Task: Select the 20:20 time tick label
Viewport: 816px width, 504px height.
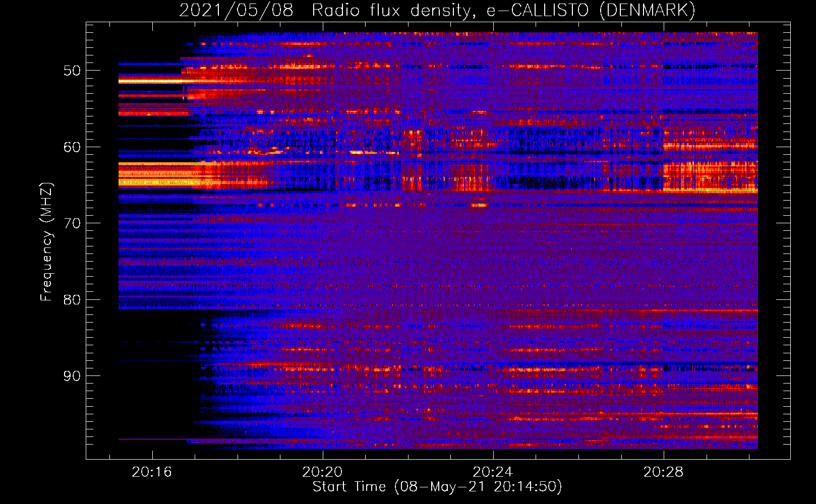Action: click(x=322, y=472)
